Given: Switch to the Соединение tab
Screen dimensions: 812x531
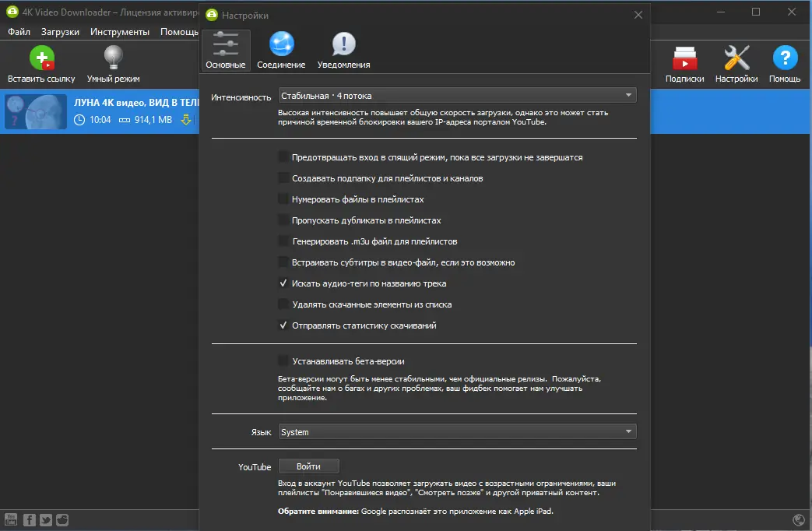Looking at the screenshot, I should (x=281, y=51).
